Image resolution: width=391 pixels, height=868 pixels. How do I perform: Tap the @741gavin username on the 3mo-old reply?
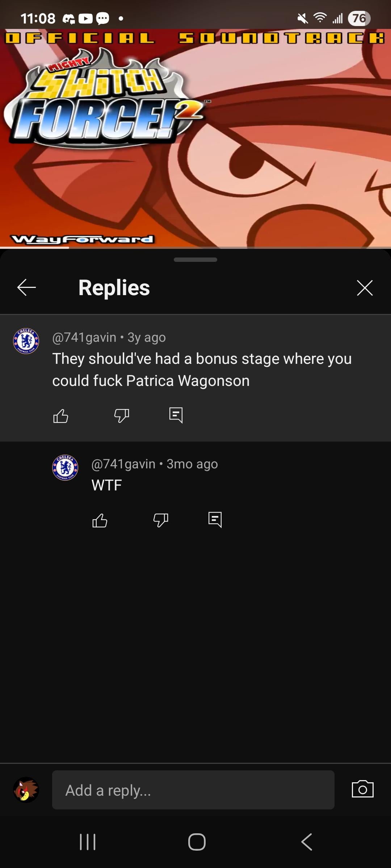[123, 464]
